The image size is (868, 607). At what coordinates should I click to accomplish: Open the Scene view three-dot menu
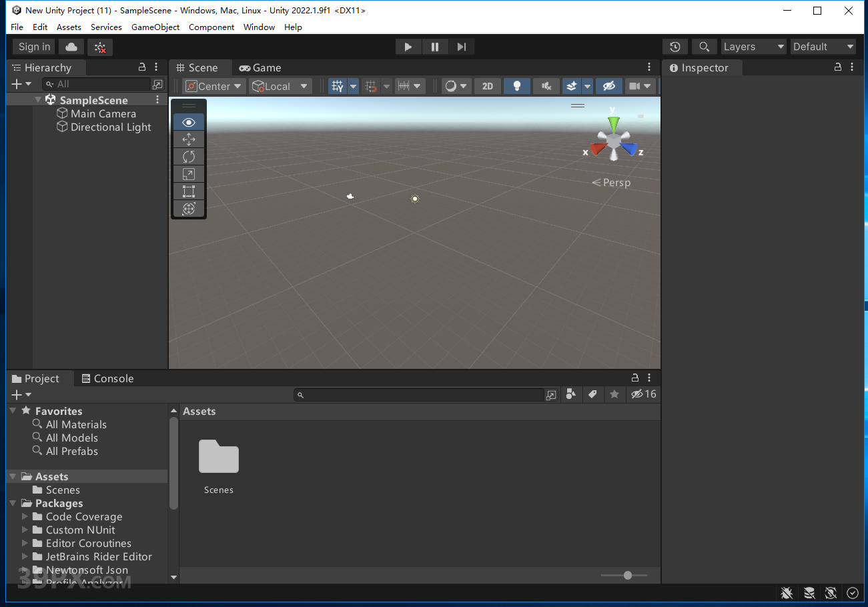point(649,67)
